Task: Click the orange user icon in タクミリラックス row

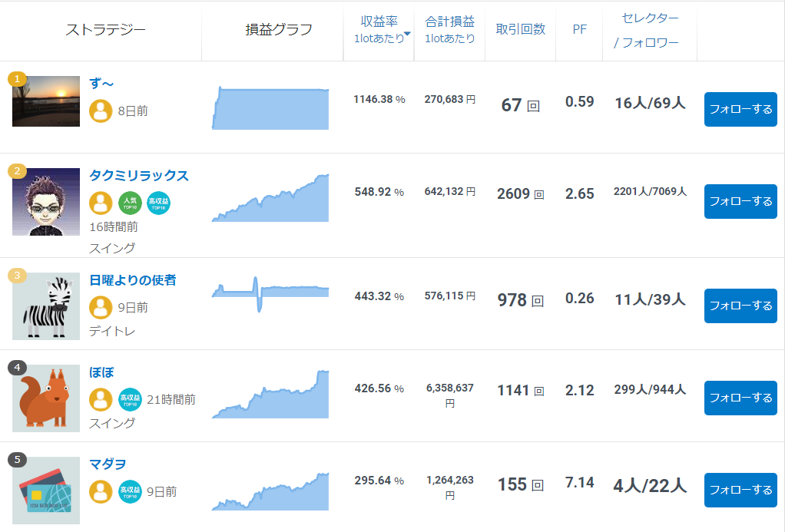Action: [x=101, y=203]
